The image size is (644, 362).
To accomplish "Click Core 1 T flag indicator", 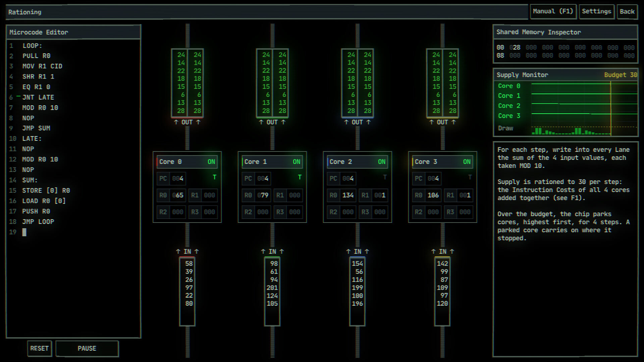I will [x=300, y=177].
